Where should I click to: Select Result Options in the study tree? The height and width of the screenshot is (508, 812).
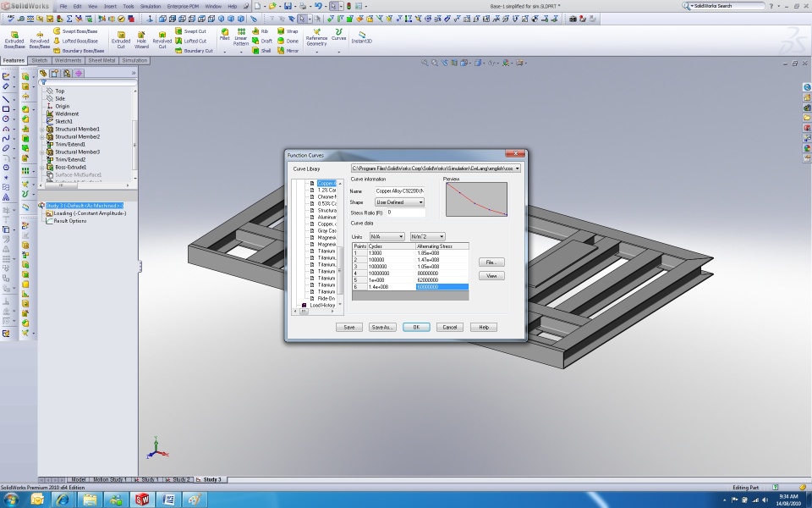click(x=70, y=221)
